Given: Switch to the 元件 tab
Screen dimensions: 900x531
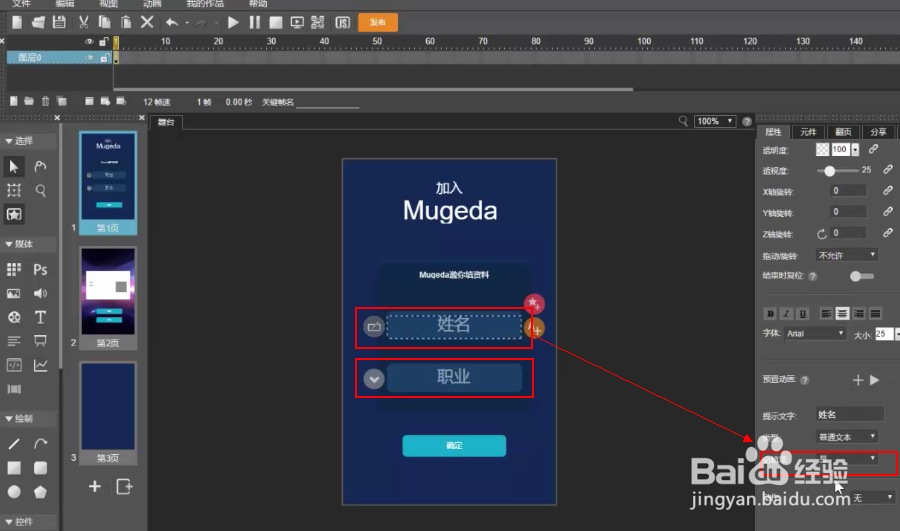Looking at the screenshot, I should [808, 132].
